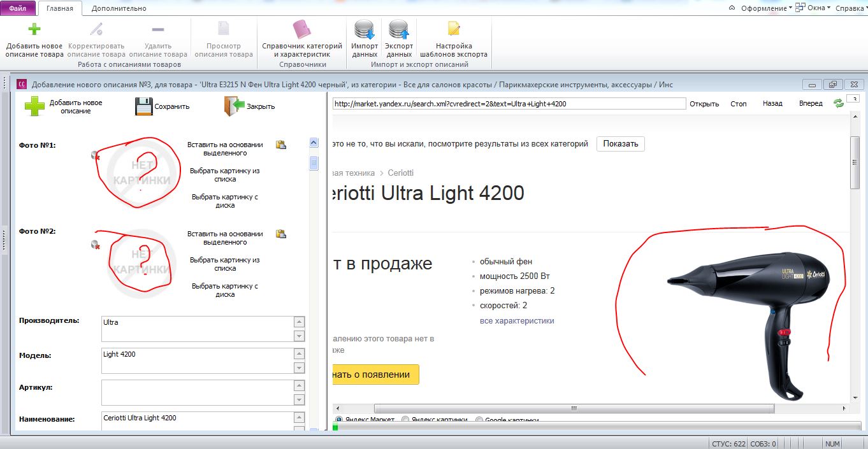The height and width of the screenshot is (449, 868).
Task: Click the floppy disk Save icon
Action: (x=143, y=106)
